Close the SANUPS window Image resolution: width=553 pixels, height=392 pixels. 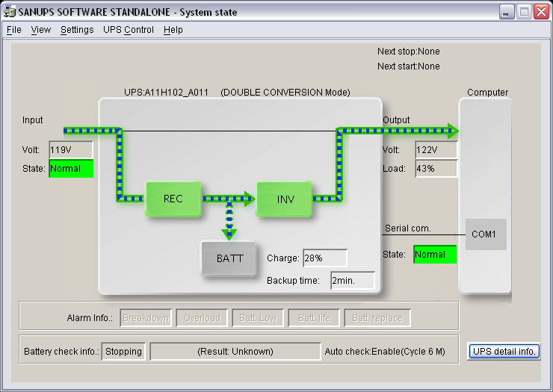point(541,12)
